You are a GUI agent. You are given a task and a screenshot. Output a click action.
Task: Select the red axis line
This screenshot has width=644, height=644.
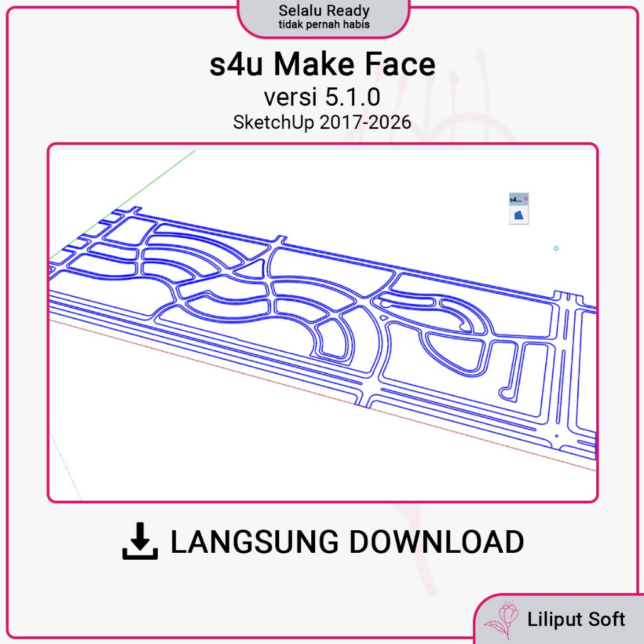(322, 395)
